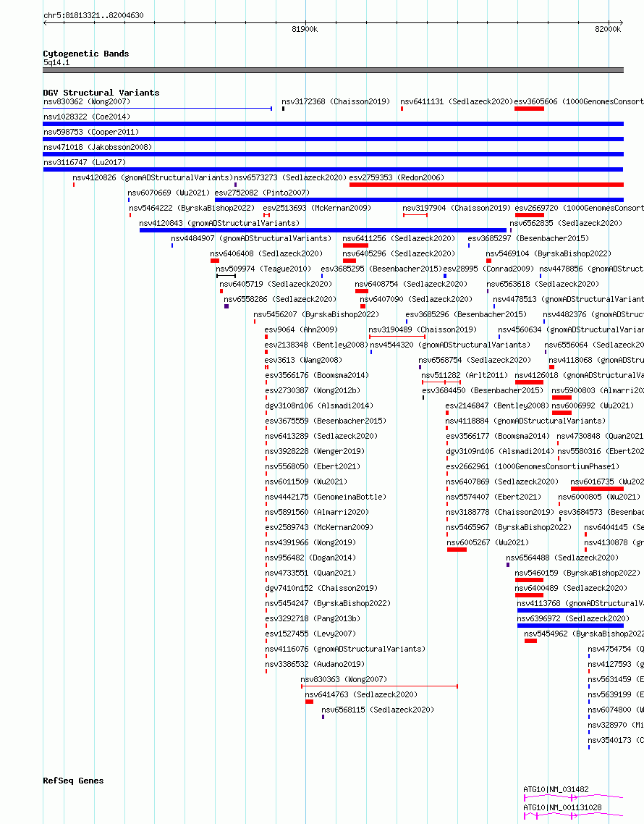Select the nsv1028322 (Coe2014) blue bar

click(333, 124)
